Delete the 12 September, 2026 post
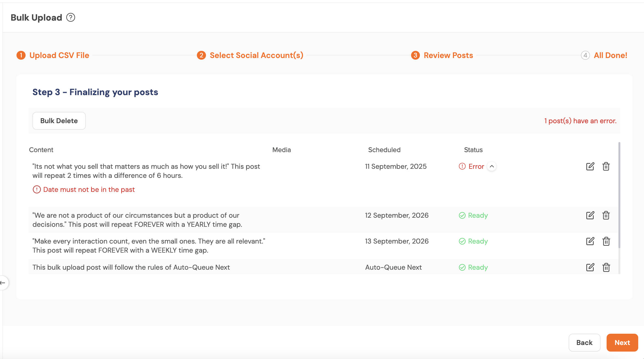 click(606, 215)
